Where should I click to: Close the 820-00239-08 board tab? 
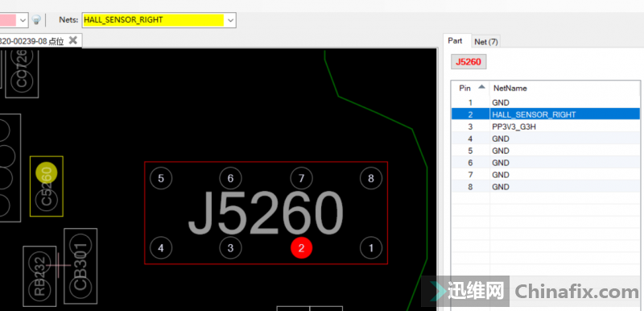click(x=72, y=40)
